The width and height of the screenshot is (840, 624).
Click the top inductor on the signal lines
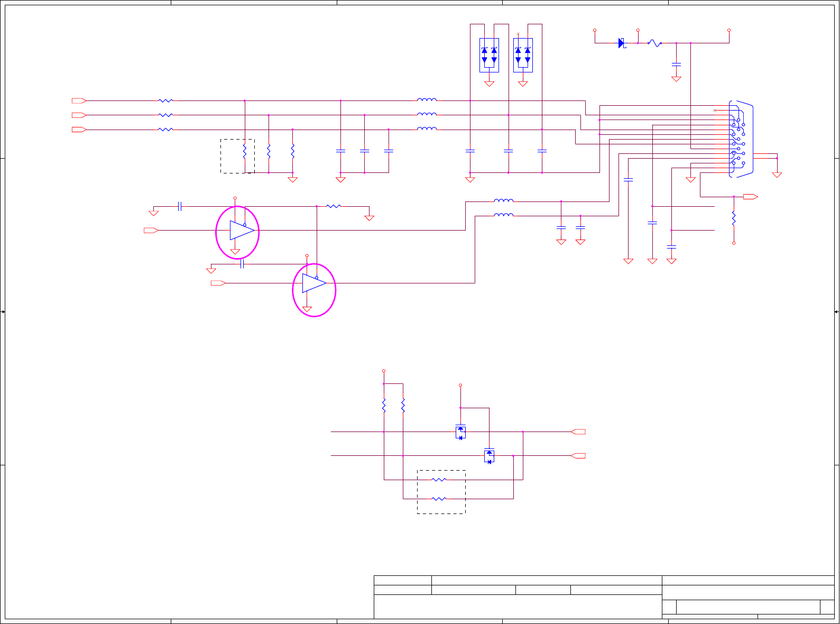tap(427, 99)
